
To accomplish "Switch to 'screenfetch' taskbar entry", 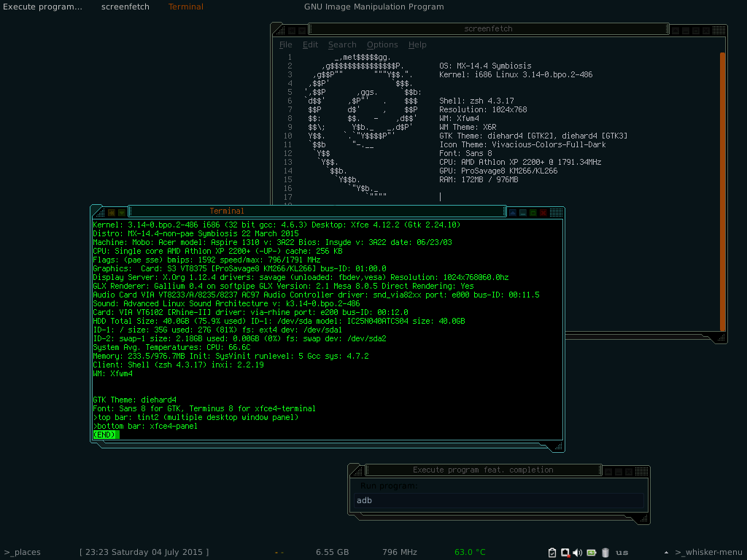I will click(125, 7).
